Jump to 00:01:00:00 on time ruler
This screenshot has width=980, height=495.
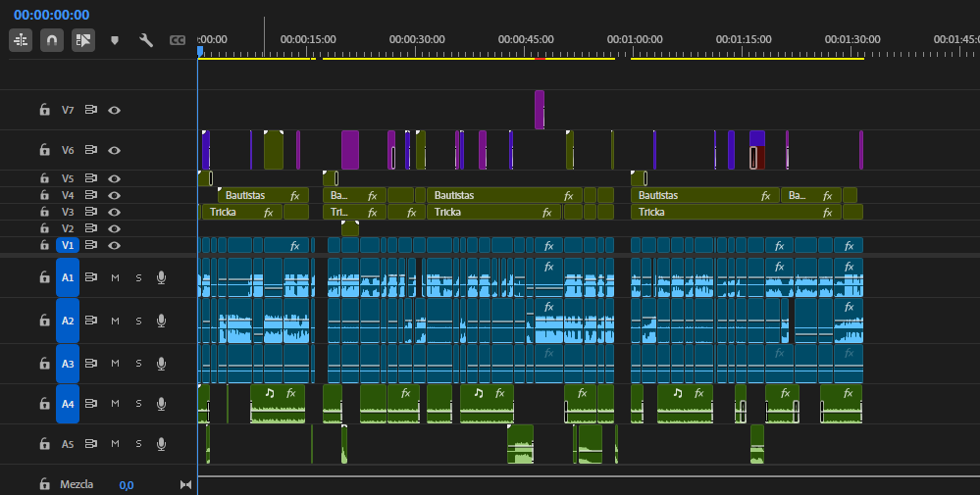point(635,40)
